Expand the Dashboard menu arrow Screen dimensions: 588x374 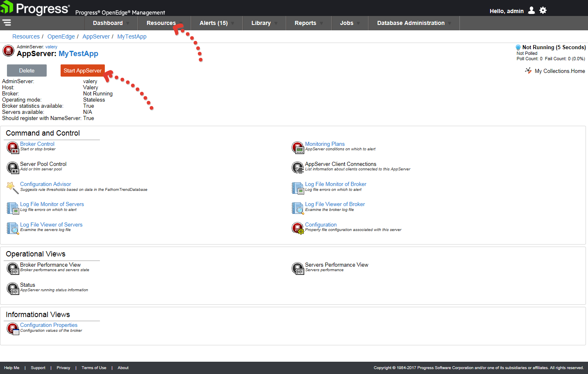coord(128,23)
